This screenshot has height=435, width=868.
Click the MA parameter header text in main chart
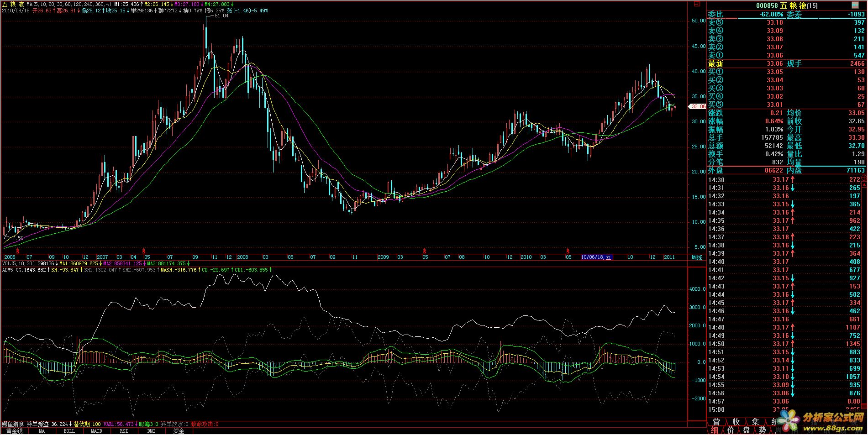[68, 4]
